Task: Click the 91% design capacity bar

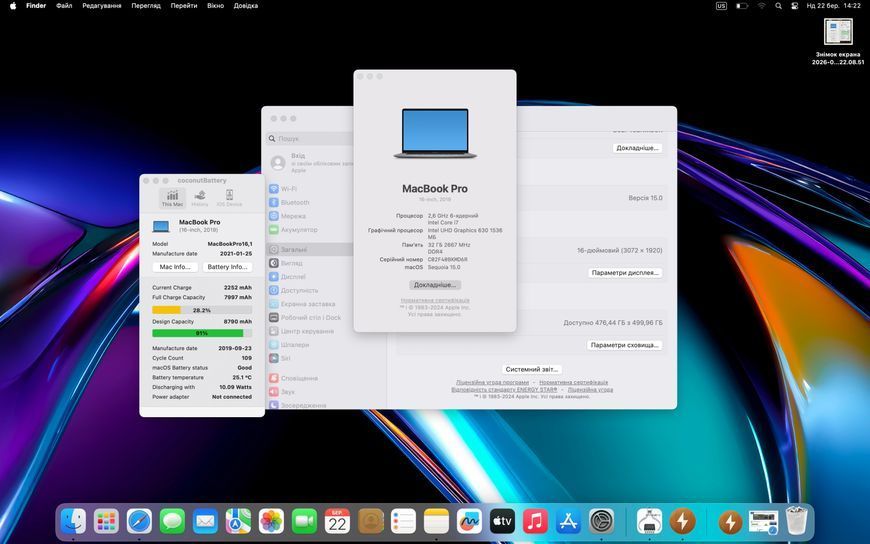Action: [202, 333]
